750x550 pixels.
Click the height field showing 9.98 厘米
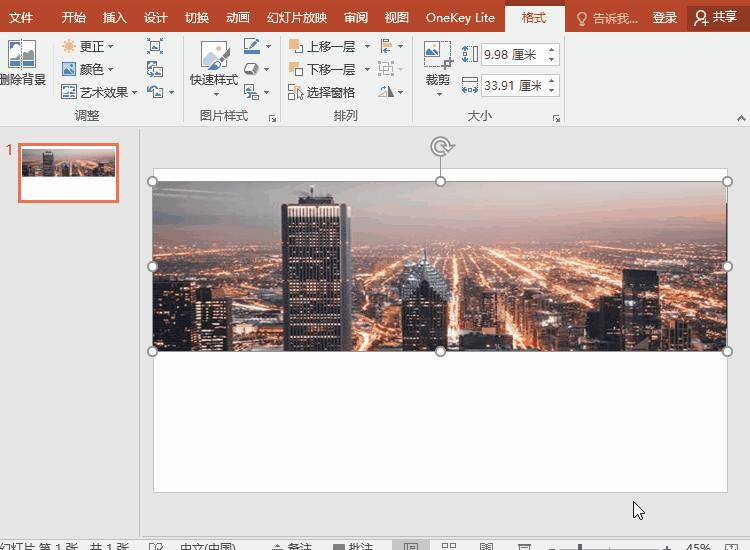(x=511, y=55)
